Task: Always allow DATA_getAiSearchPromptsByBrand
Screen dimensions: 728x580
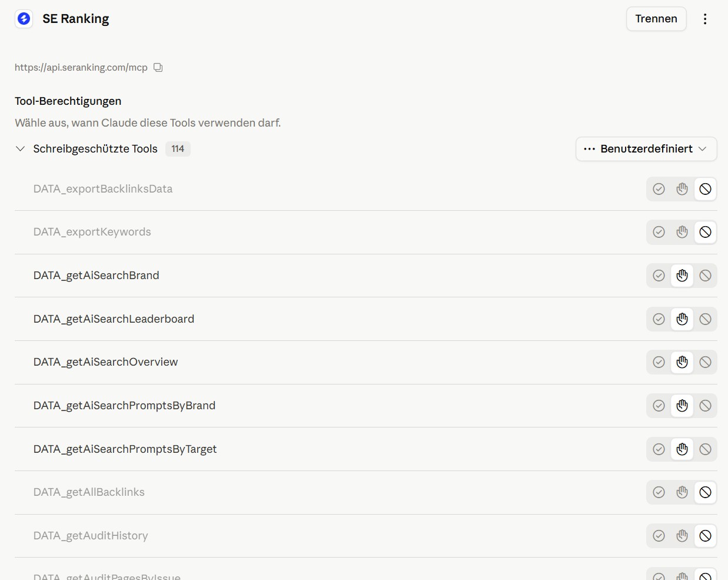Action: tap(659, 406)
